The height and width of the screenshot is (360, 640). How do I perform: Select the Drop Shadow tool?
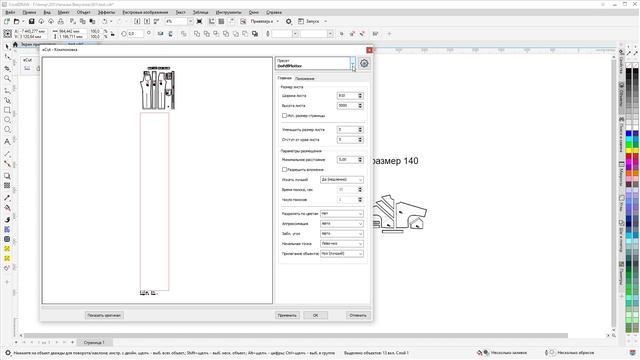(x=7, y=176)
